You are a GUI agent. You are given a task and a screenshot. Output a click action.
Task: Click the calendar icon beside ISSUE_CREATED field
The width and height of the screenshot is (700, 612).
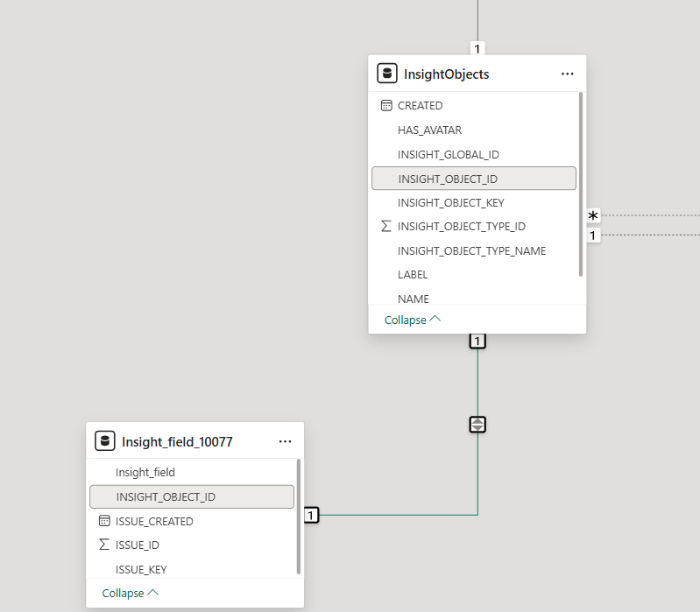tap(104, 521)
